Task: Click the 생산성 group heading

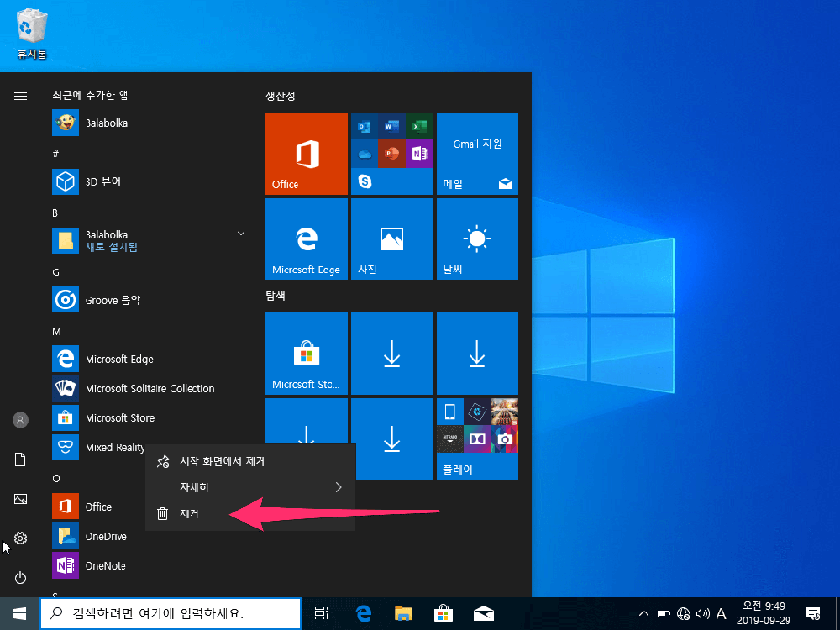Action: click(281, 96)
